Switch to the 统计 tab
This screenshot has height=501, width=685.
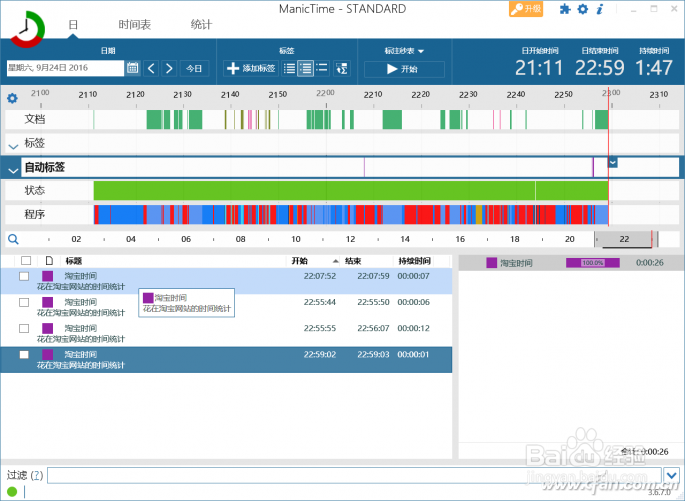click(x=201, y=25)
